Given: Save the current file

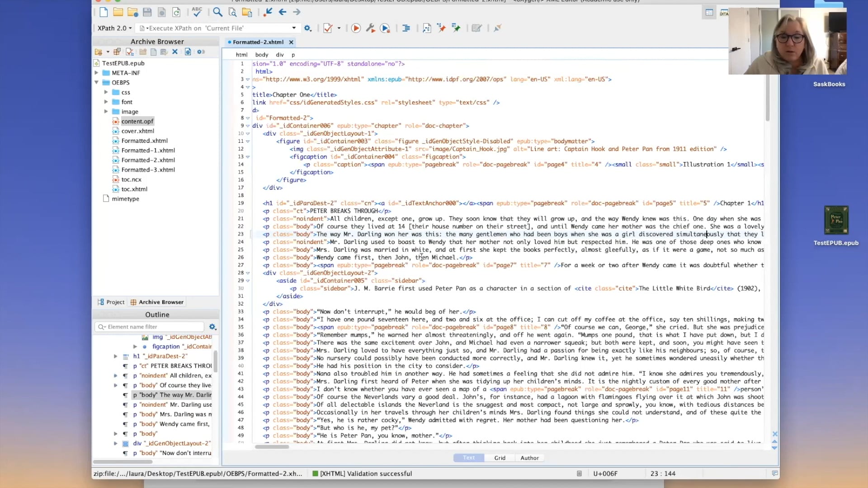Looking at the screenshot, I should click(147, 12).
